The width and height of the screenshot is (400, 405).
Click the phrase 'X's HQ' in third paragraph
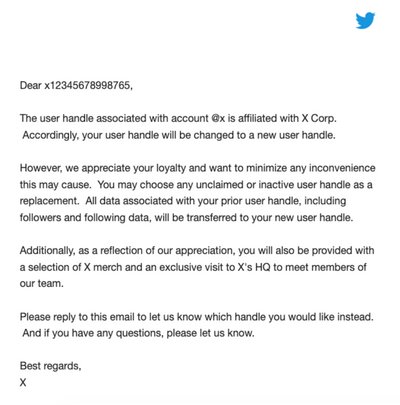[254, 267]
